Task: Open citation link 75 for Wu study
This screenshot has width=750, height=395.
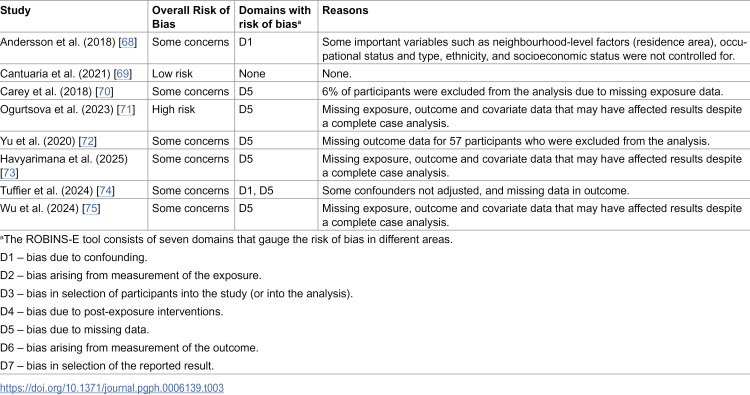Action: click(x=91, y=208)
